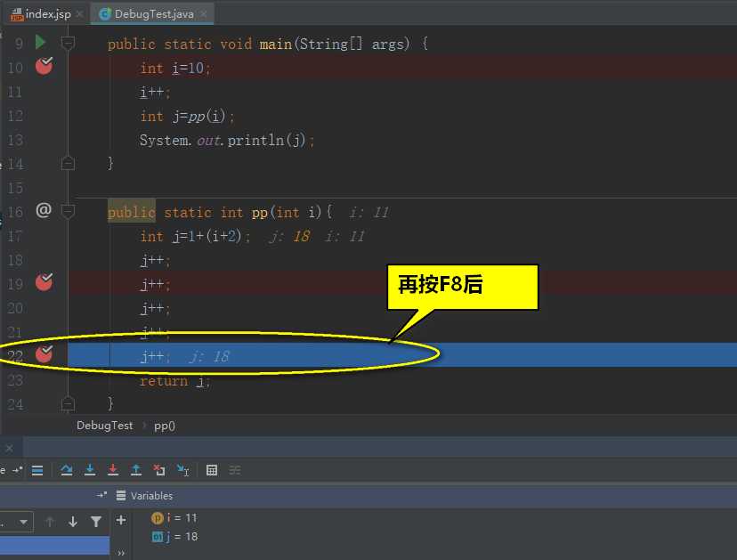This screenshot has width=737, height=560.
Task: Expand more actions chevron in Variables sidebar
Action: coord(121,553)
